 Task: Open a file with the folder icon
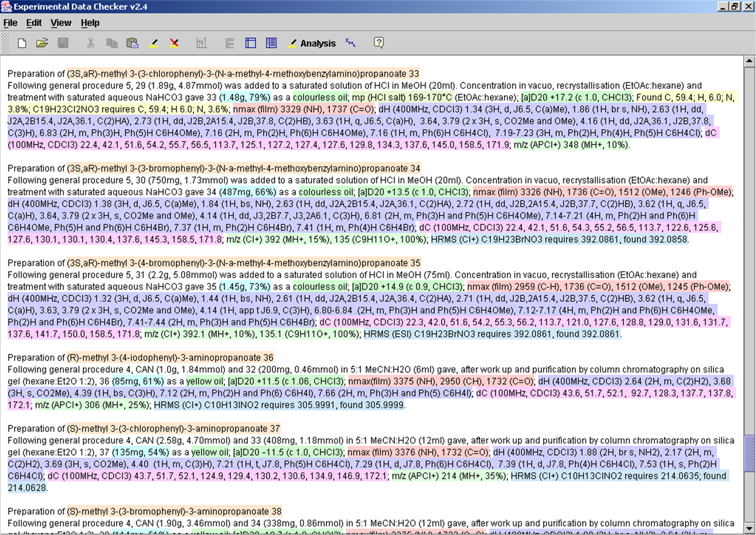[x=42, y=43]
